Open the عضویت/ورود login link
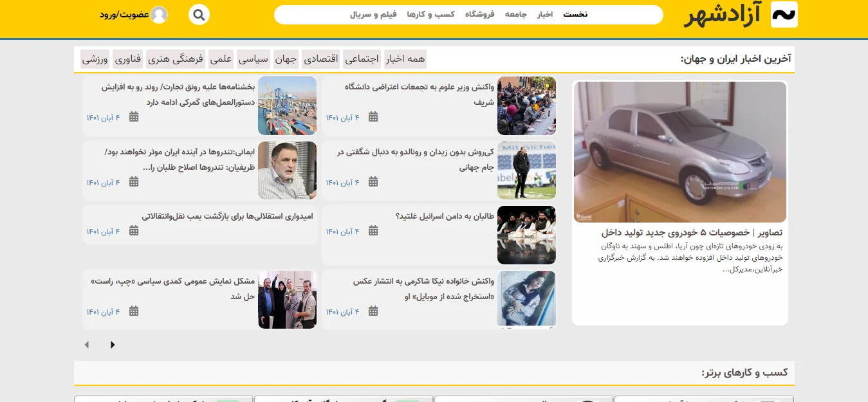This screenshot has height=402, width=868. tap(124, 15)
